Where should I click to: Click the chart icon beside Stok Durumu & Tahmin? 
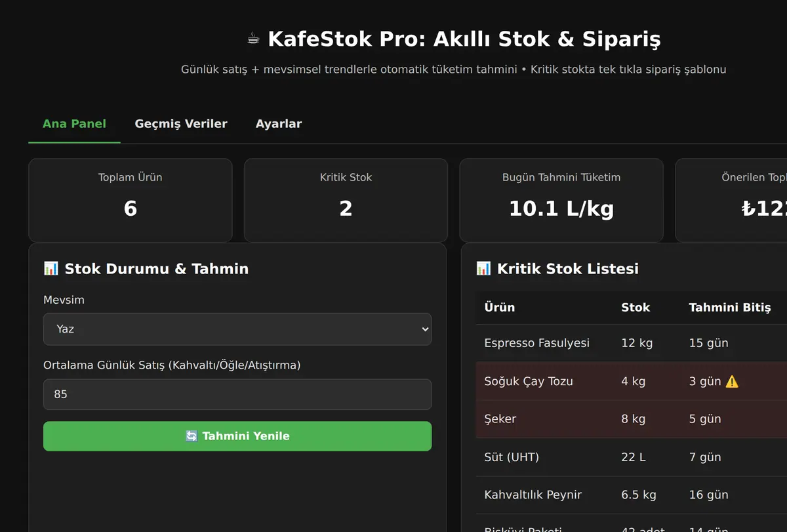coord(50,268)
